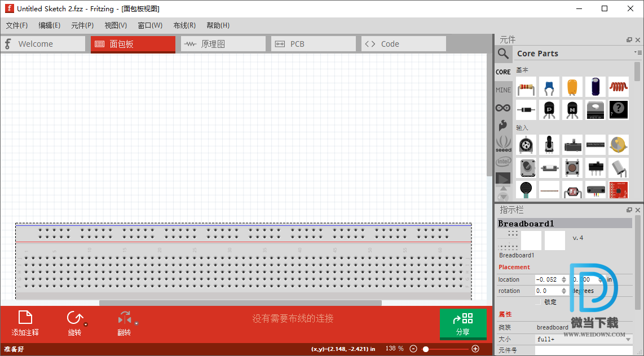Open the 布线(R) menu
Image resolution: width=644 pixels, height=356 pixels.
pos(184,25)
